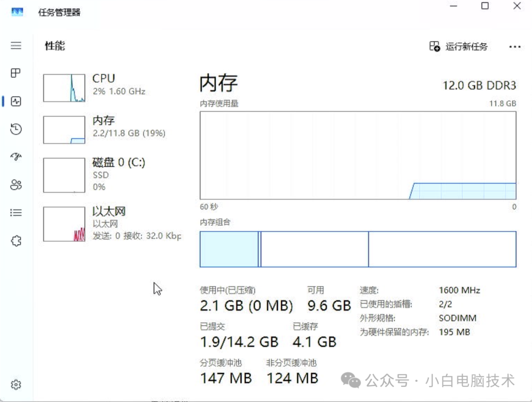The image size is (532, 402).
Task: Click the 运行新任务 button
Action: [x=459, y=47]
